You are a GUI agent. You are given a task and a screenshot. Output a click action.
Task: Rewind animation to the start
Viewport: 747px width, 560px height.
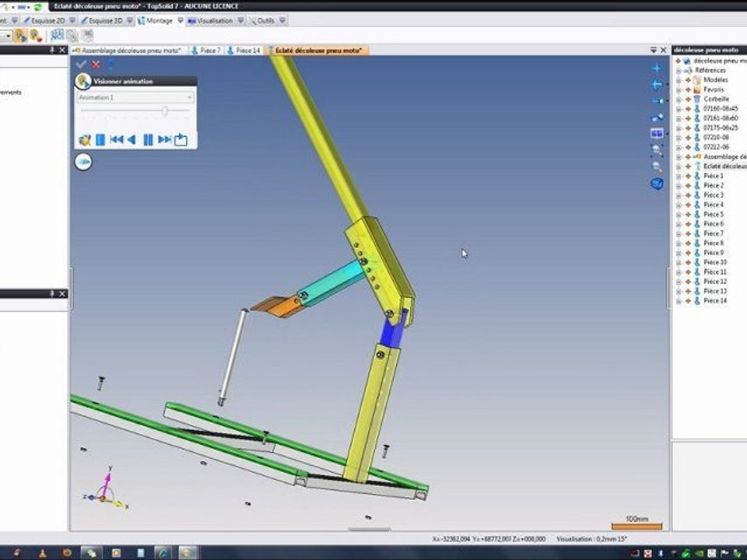pos(116,139)
